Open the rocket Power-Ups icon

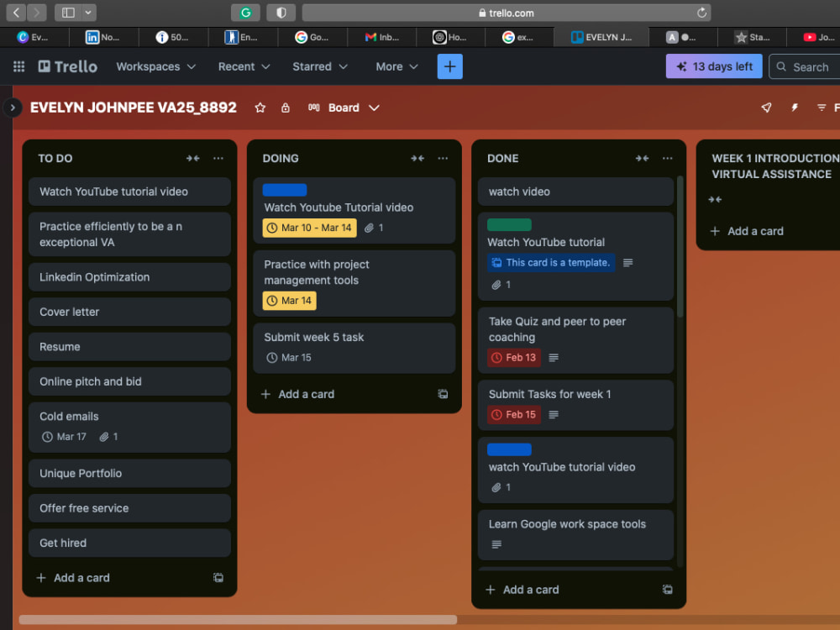click(767, 108)
